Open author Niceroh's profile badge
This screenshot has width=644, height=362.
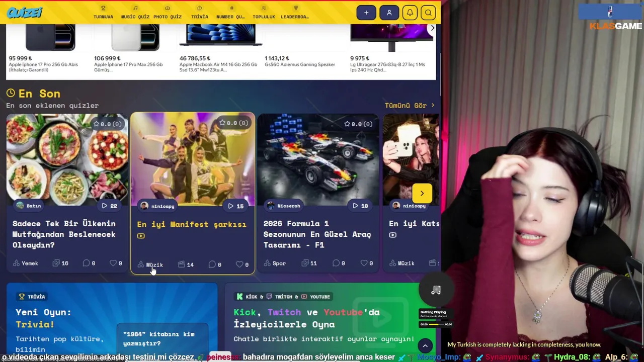(x=284, y=206)
